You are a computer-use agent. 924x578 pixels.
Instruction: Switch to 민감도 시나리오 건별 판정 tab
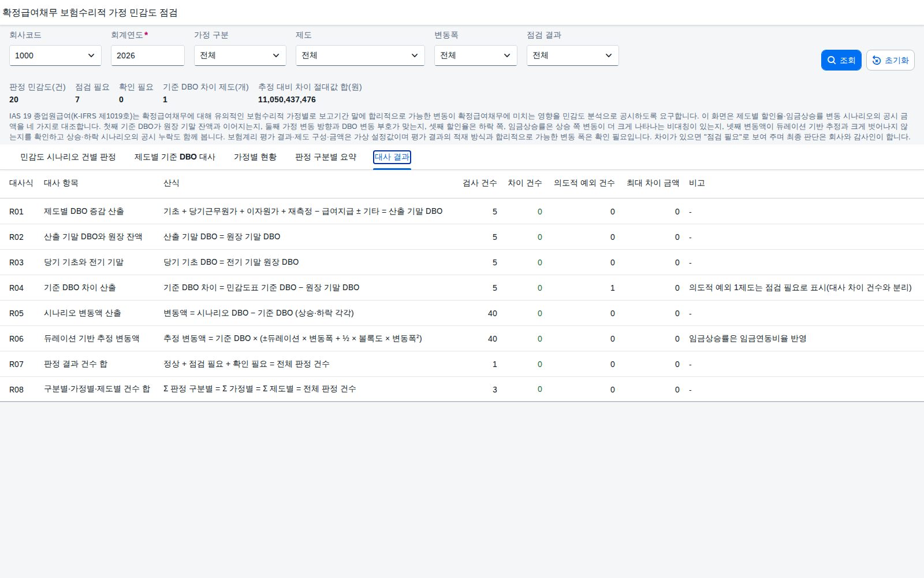tap(68, 157)
